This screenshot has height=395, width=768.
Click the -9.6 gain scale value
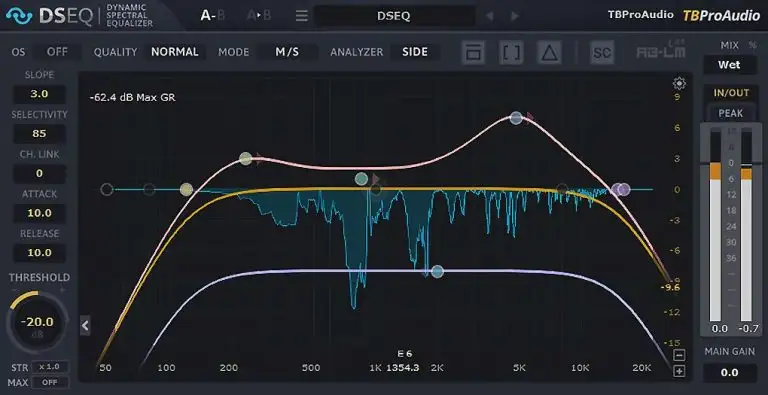click(x=670, y=287)
